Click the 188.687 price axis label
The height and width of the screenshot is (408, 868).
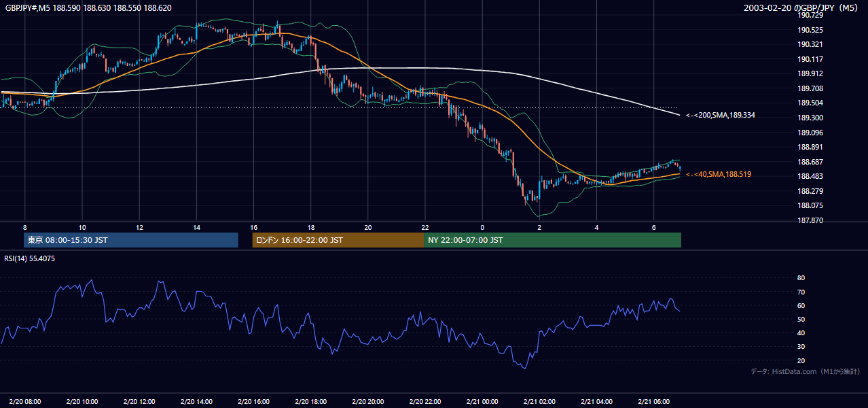pyautogui.click(x=809, y=163)
